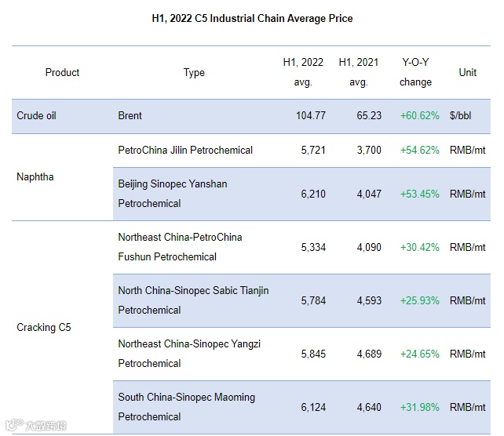The height and width of the screenshot is (436, 504).
Task: Click RMB/mt unit in Beijing Sinopec Yanshan row
Action: [x=467, y=194]
